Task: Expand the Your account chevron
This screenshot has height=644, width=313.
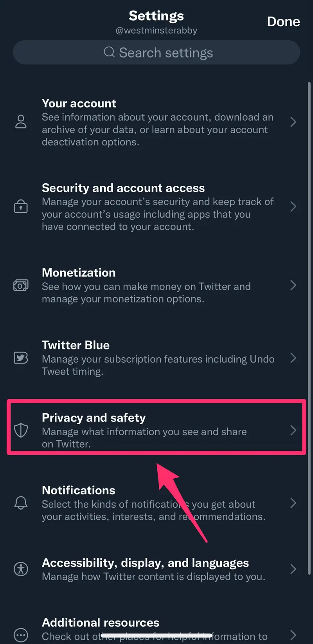Action: (293, 122)
